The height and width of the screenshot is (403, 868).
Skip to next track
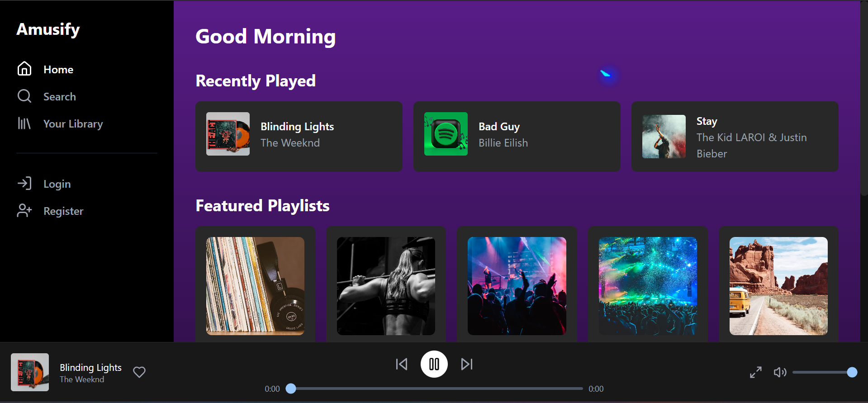click(x=467, y=364)
